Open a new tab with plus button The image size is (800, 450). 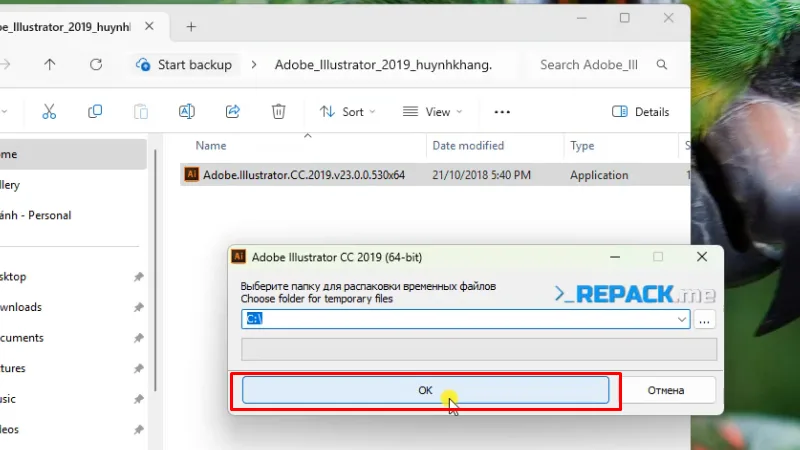[x=191, y=27]
